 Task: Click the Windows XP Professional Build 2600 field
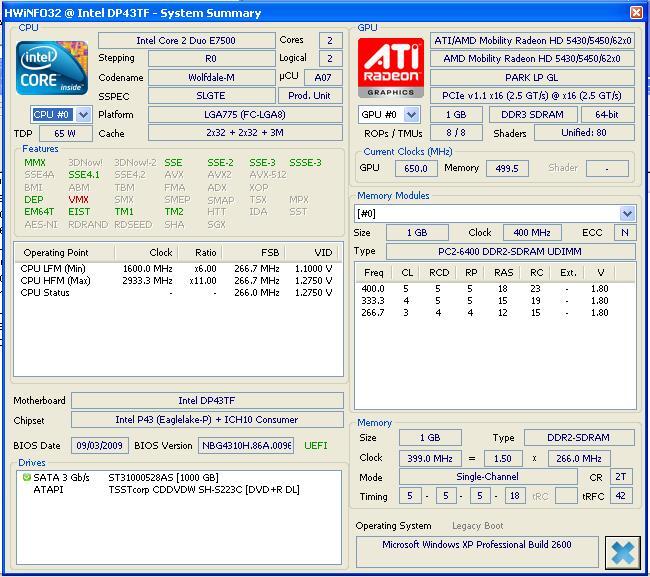coord(477,551)
